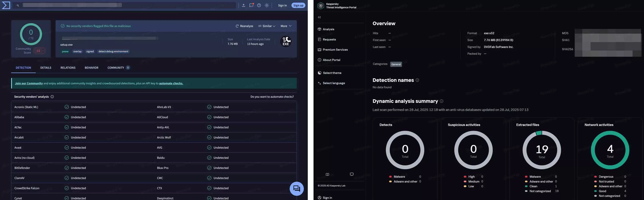Click the peexe tag
The width and height of the screenshot is (644, 200).
[x=65, y=52]
